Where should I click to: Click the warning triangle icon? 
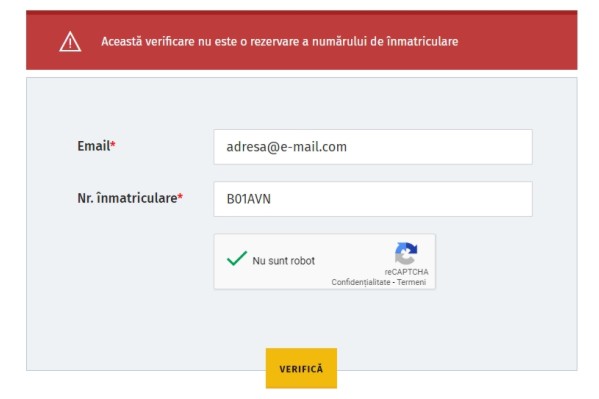(x=70, y=42)
